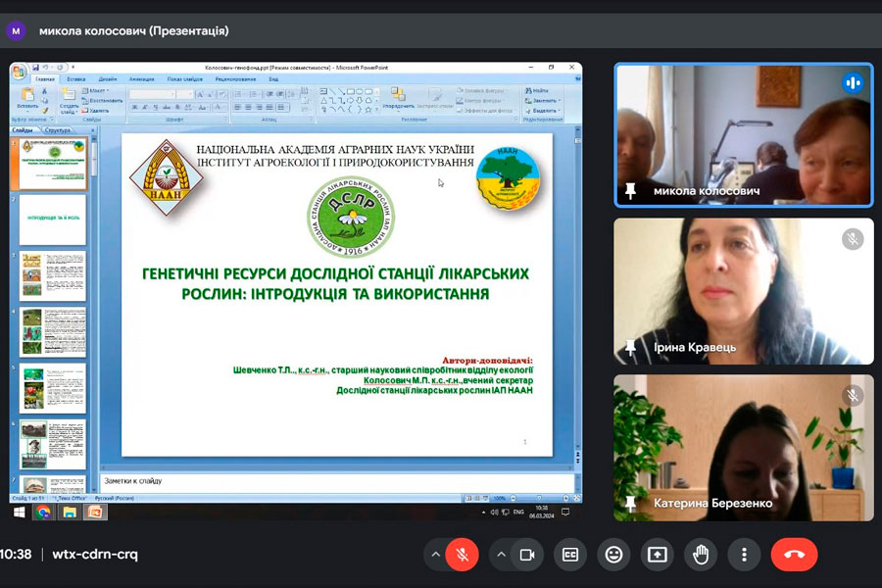Viewport: 882px width, 588px height.
Task: Click Найти find button
Action: [x=537, y=90]
